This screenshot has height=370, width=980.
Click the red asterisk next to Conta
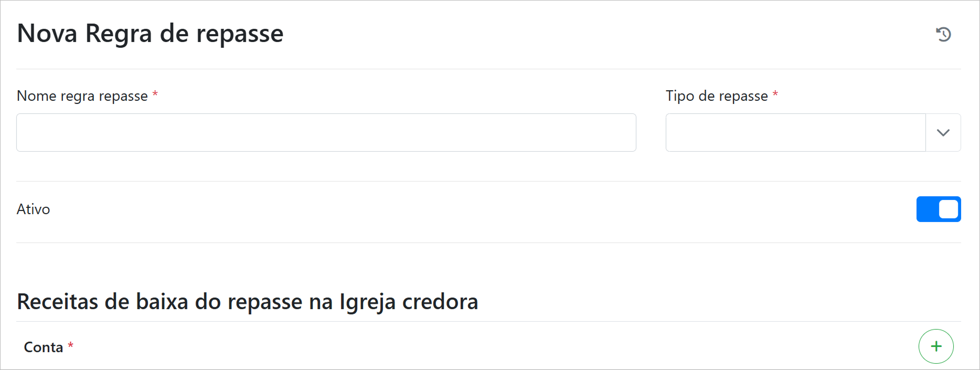(x=71, y=345)
